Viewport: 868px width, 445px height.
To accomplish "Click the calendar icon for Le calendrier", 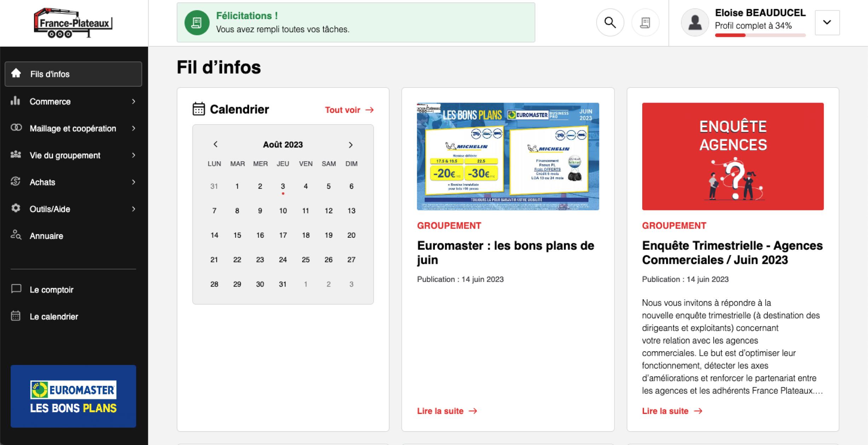I will 16,316.
